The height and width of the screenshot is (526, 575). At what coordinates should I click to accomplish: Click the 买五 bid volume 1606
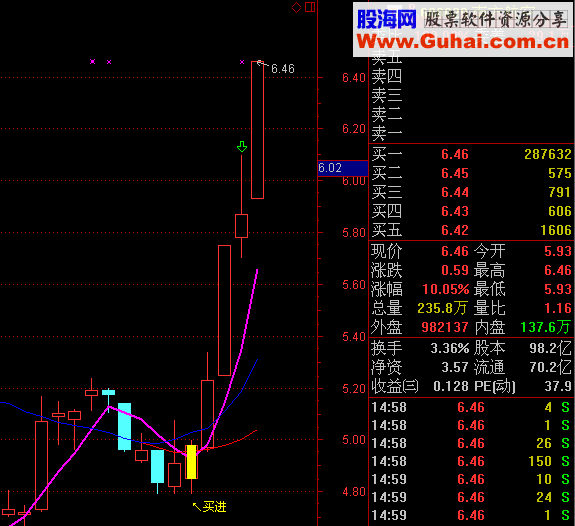coord(556,230)
